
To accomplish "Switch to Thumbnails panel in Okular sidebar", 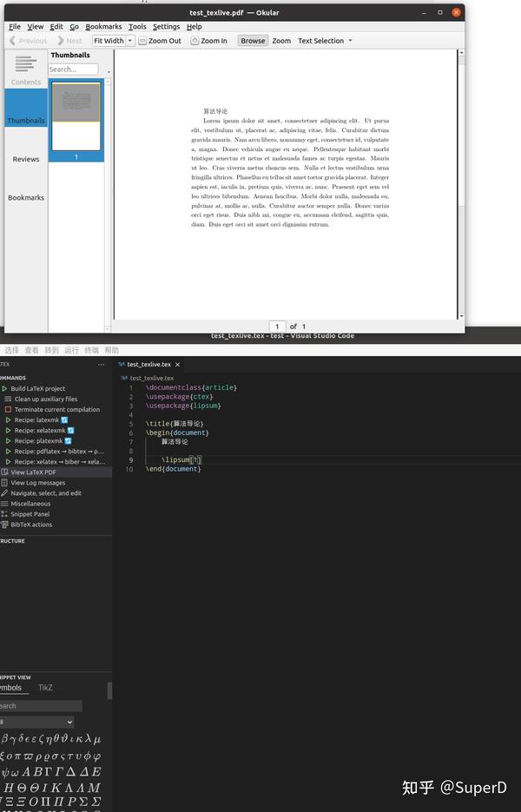I will 26,108.
